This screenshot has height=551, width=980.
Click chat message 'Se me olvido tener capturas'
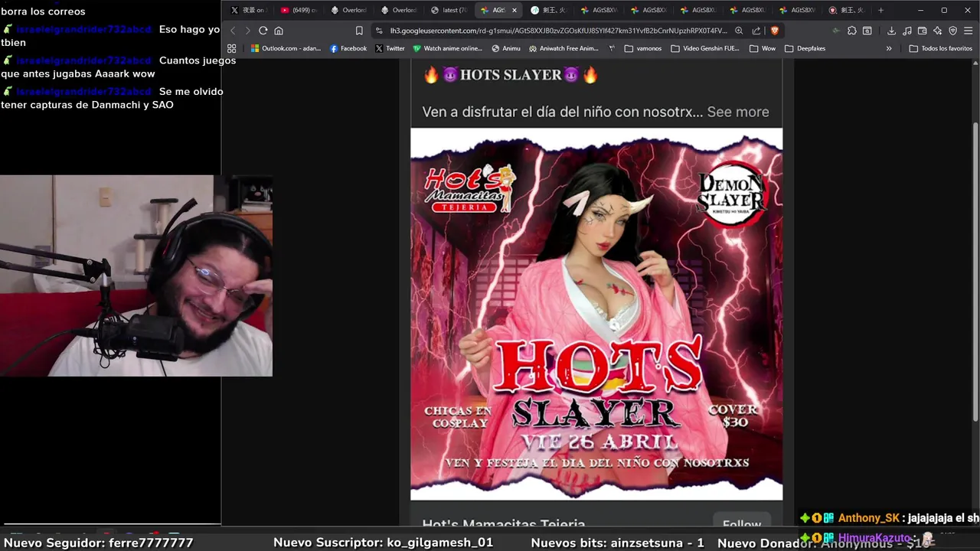pos(112,98)
